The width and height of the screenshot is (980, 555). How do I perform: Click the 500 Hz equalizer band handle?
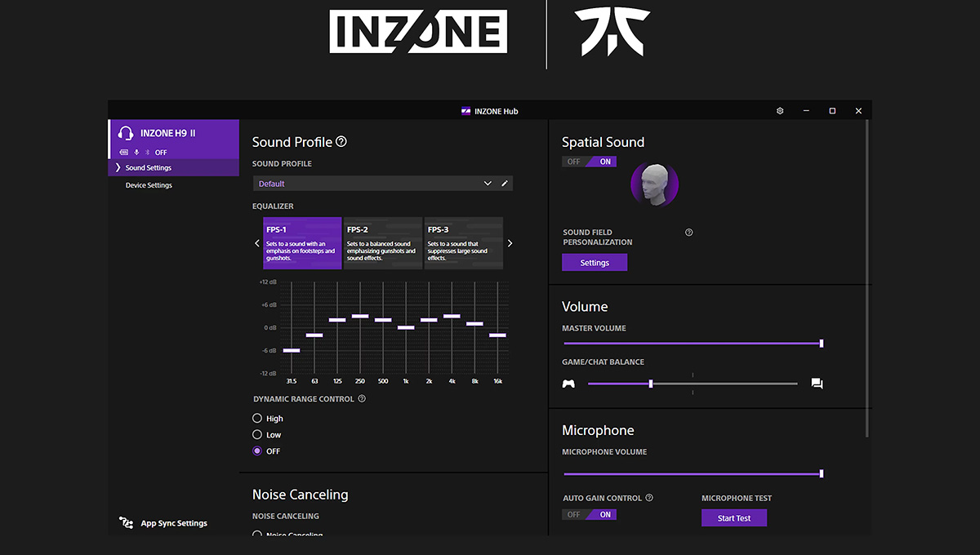click(383, 320)
